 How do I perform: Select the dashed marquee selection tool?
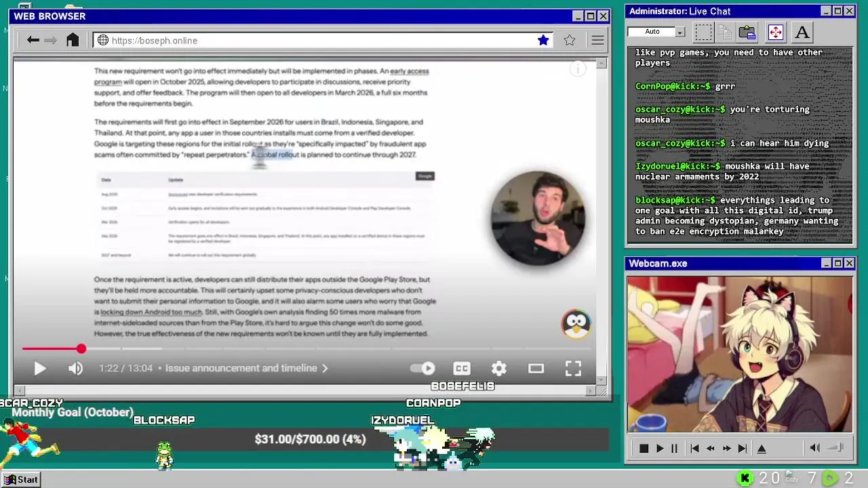click(x=704, y=32)
